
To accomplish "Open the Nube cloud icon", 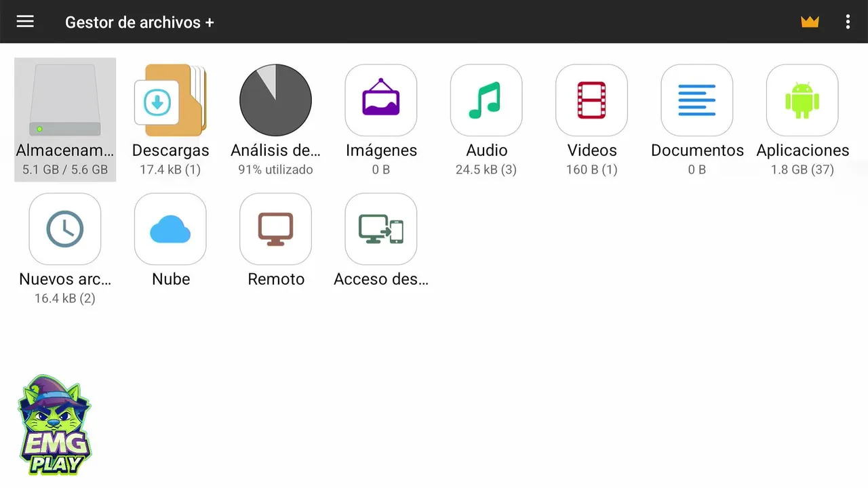I will click(x=171, y=229).
